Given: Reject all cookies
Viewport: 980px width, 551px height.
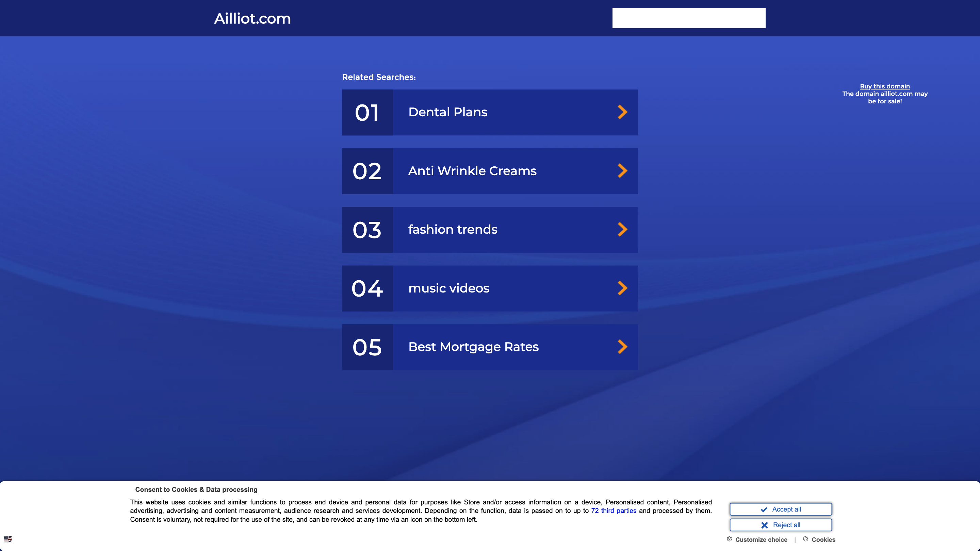Looking at the screenshot, I should point(781,524).
